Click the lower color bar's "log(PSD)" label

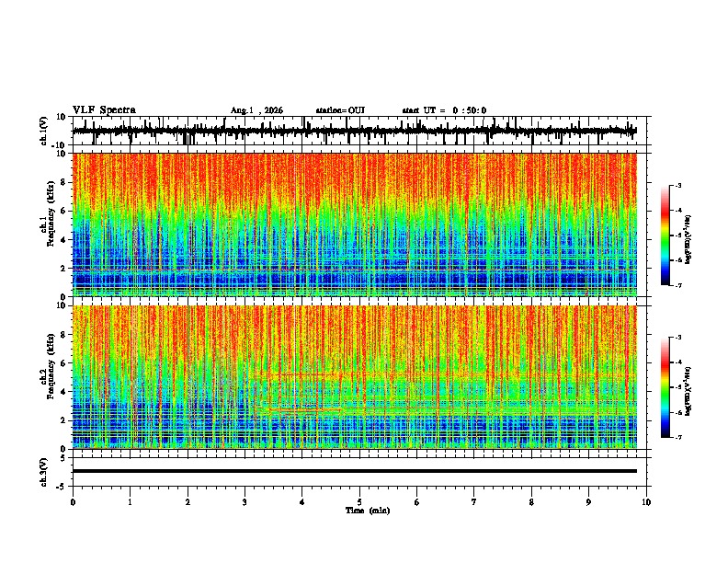coord(688,391)
